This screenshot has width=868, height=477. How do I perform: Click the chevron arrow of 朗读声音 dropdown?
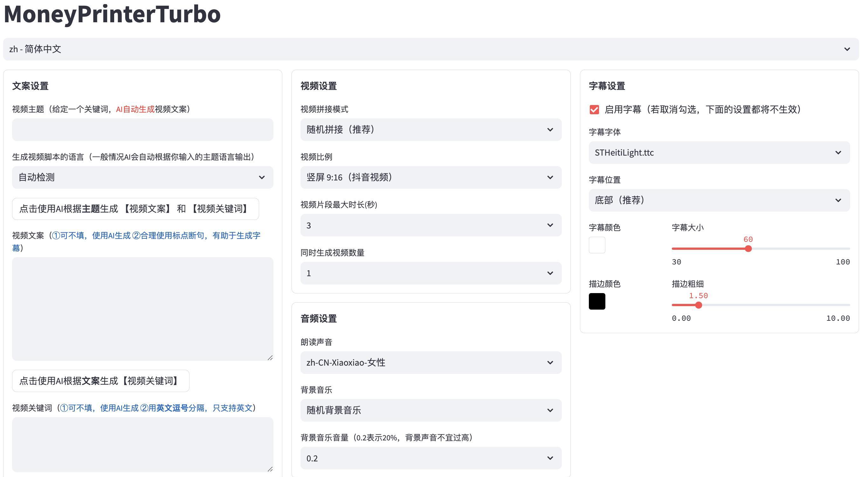tap(550, 363)
